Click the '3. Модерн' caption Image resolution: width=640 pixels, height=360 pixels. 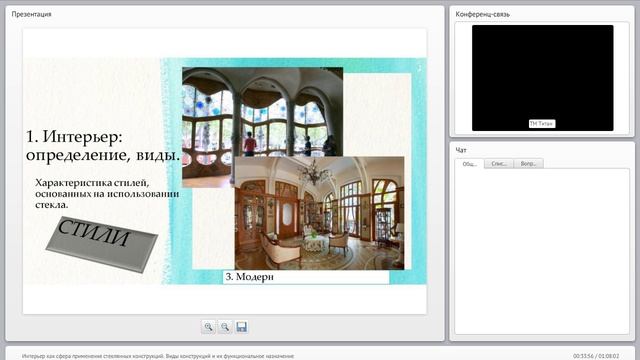[249, 277]
